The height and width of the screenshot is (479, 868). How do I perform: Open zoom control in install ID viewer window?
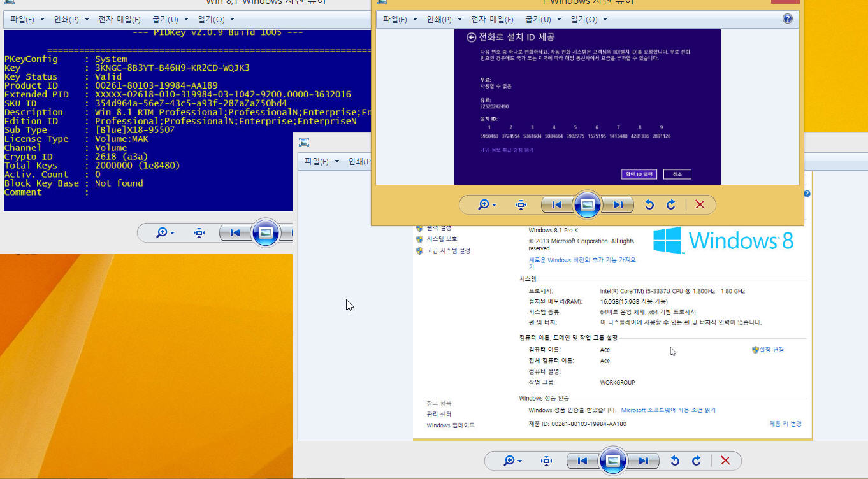point(487,204)
